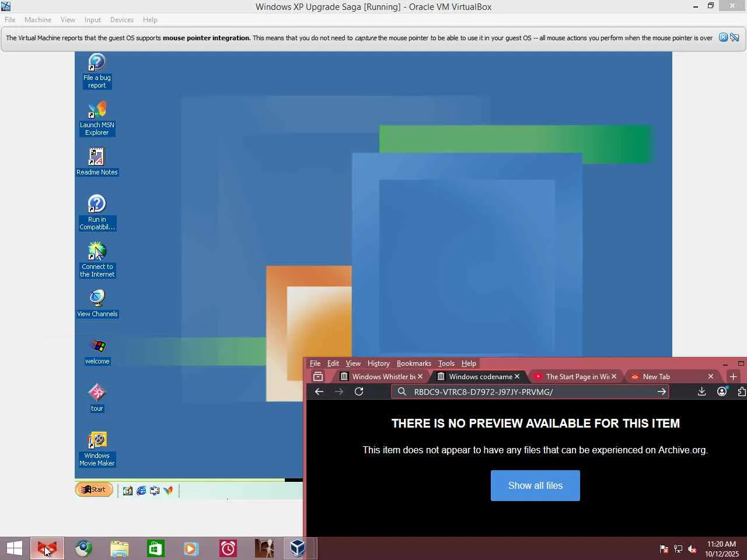
Task: Click the red fox browser taskbar icon
Action: 47,548
